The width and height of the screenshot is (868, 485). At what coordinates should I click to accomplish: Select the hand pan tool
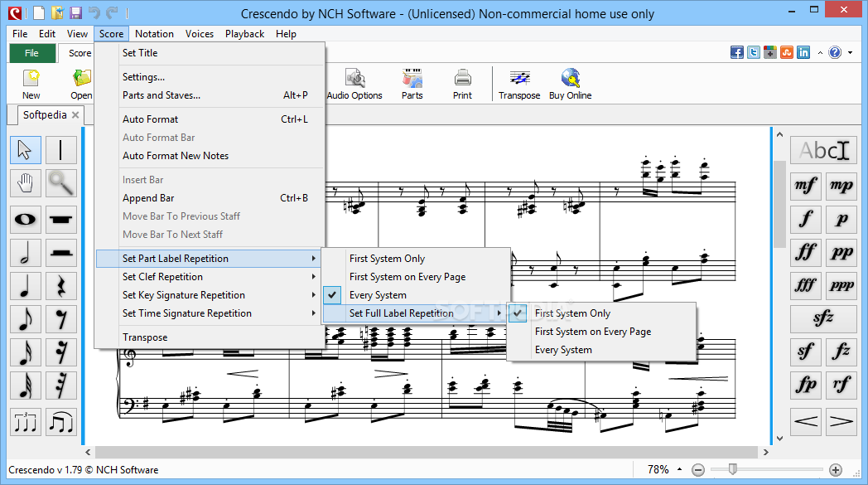(26, 183)
